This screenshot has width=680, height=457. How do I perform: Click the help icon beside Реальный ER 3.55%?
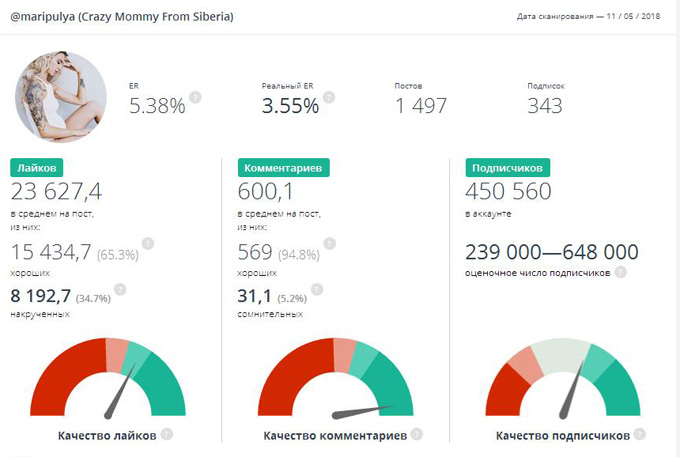(329, 97)
